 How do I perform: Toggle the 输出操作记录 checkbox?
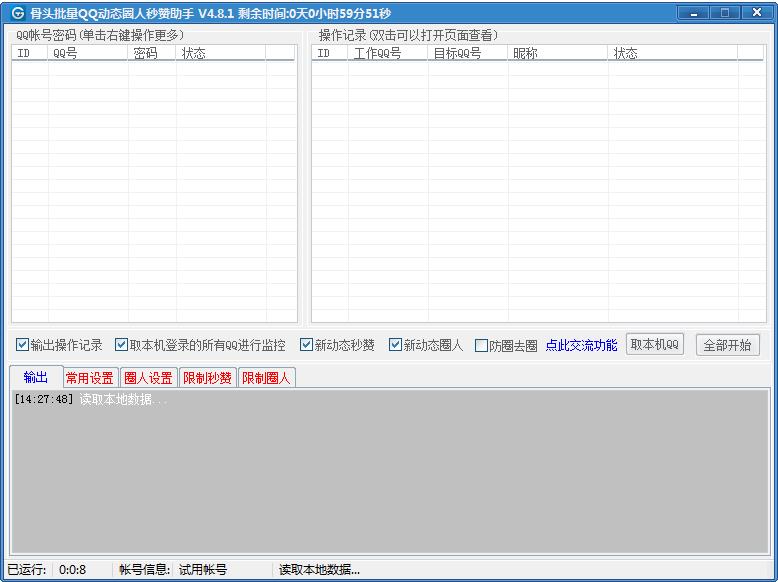point(23,345)
